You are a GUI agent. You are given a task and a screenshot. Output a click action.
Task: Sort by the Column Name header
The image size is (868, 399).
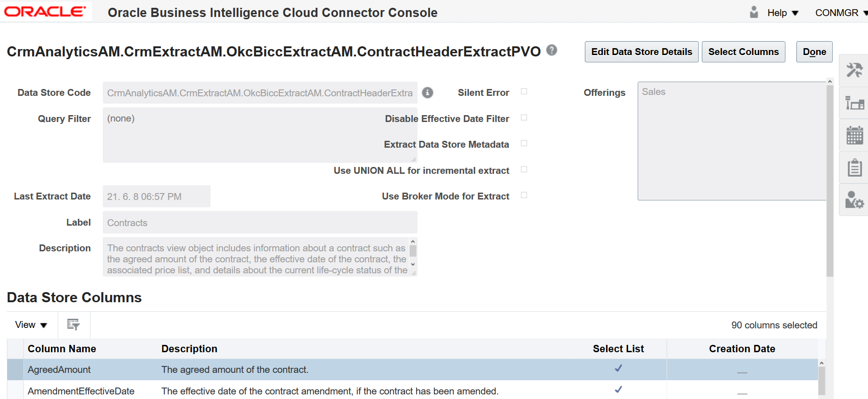[62, 349]
